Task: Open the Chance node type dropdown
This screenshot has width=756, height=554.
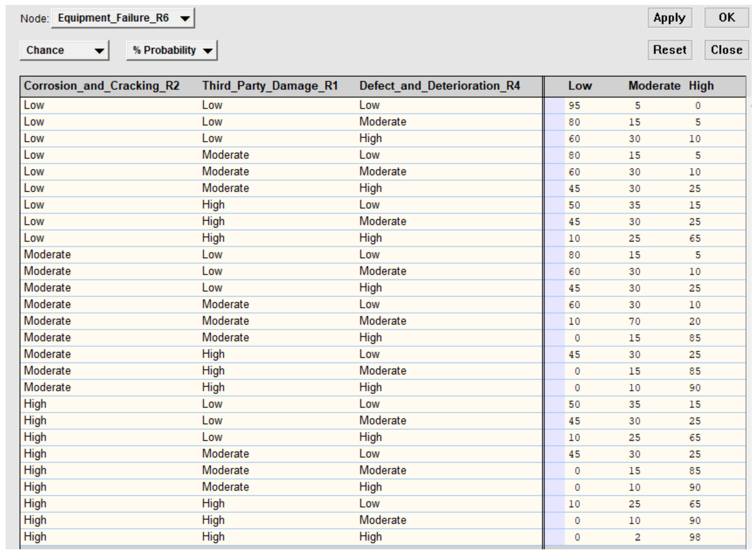Action: 64,50
